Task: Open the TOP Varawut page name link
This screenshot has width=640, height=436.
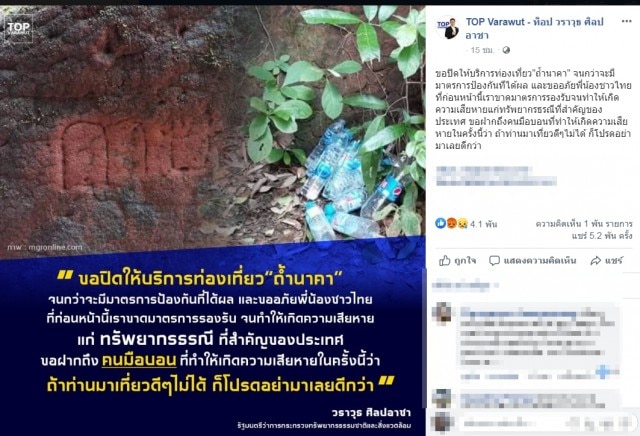Action: tap(534, 28)
